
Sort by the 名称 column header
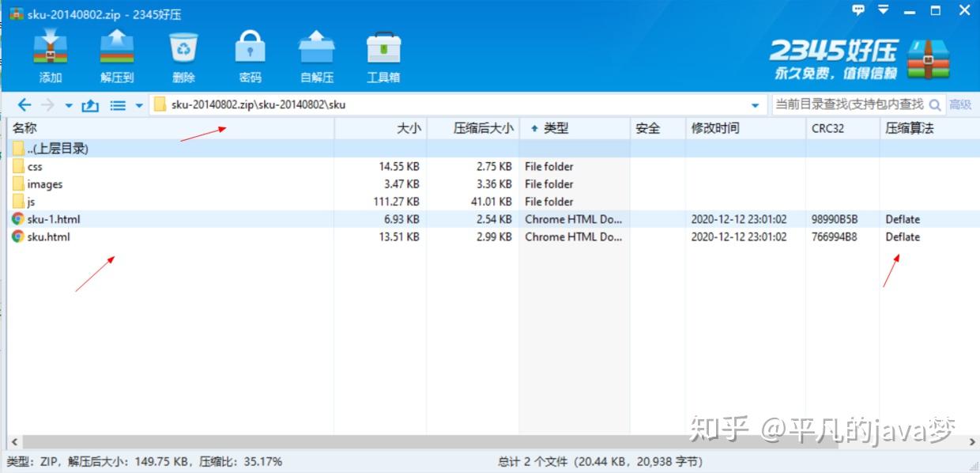coord(171,128)
